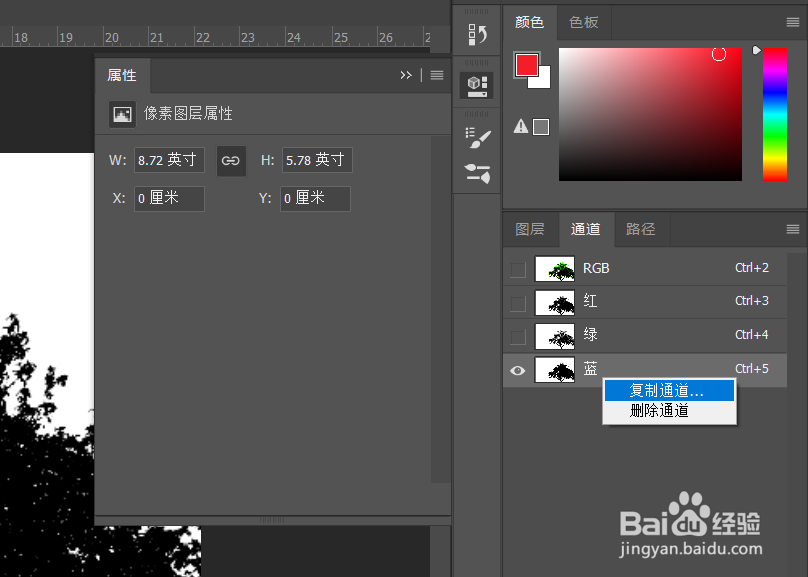
Task: Switch to the 通道 tab
Action: pos(586,229)
